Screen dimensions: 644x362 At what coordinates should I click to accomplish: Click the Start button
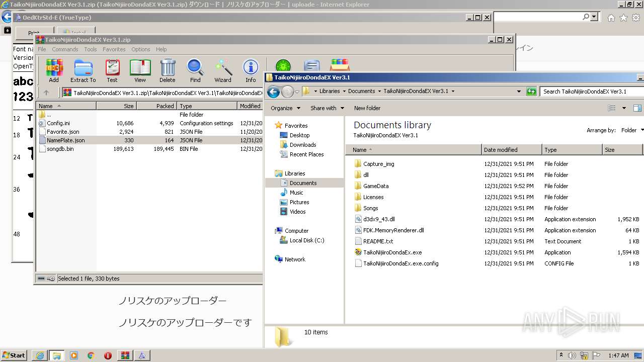coord(14,355)
